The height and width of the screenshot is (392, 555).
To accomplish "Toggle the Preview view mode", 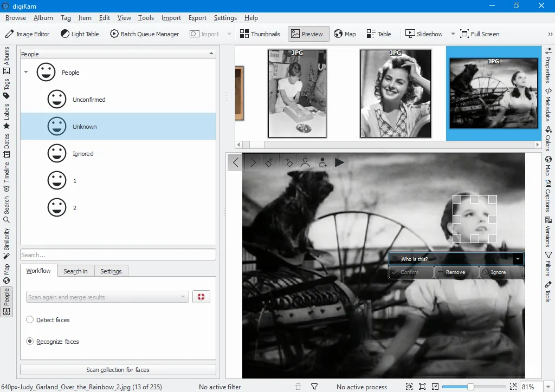I will coord(307,34).
